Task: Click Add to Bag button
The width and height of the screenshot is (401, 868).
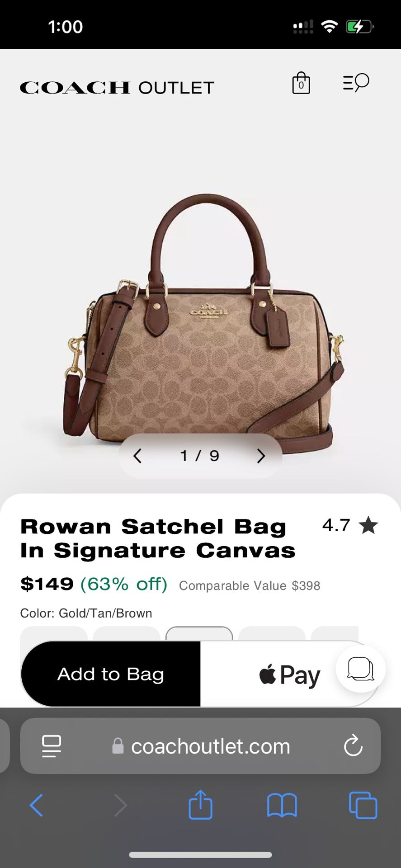Action: point(111,674)
